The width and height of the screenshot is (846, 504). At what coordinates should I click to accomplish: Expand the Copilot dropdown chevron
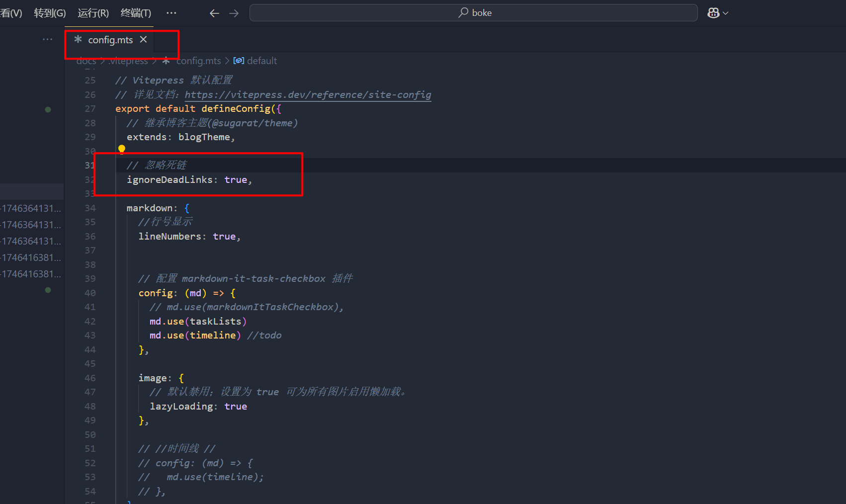click(726, 13)
